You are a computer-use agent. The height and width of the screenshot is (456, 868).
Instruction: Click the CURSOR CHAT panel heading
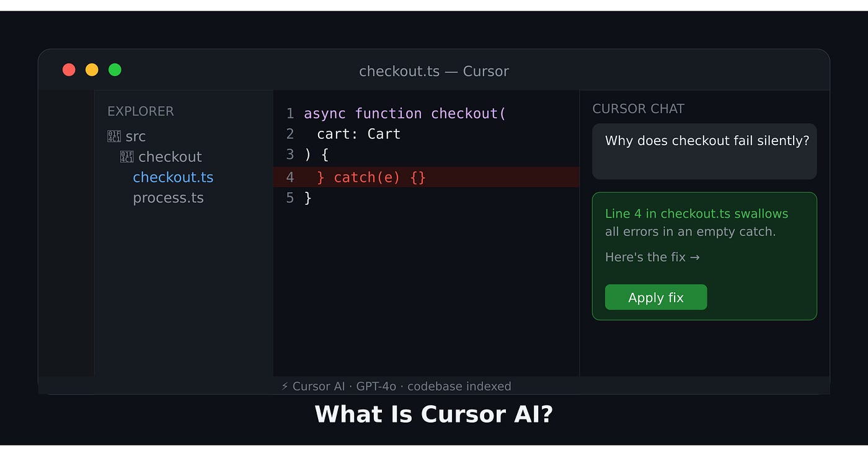638,109
